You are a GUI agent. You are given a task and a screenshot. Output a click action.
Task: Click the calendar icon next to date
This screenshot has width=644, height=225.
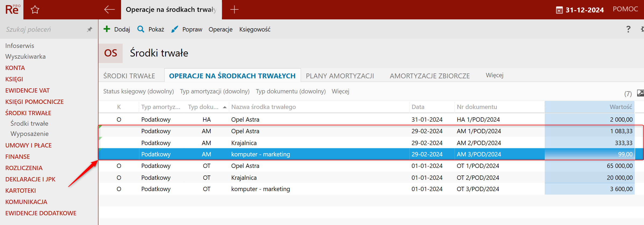tap(559, 10)
